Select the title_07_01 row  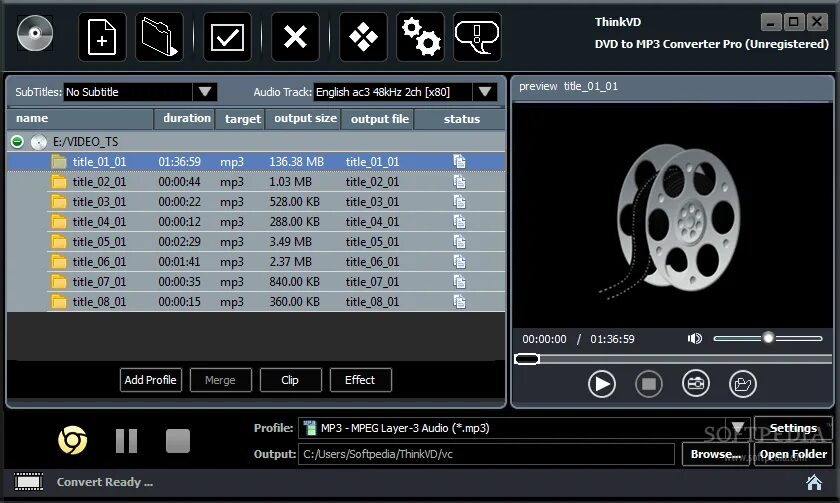256,282
